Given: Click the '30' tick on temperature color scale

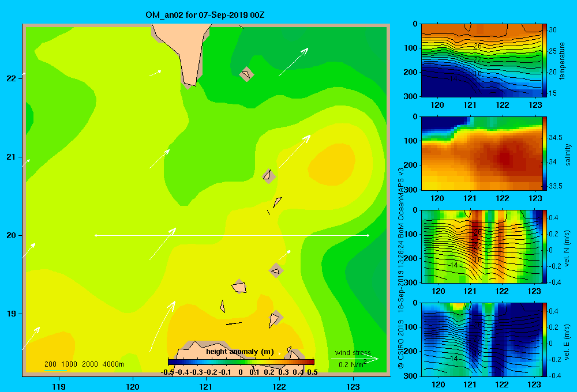Looking at the screenshot, I should point(553,30).
